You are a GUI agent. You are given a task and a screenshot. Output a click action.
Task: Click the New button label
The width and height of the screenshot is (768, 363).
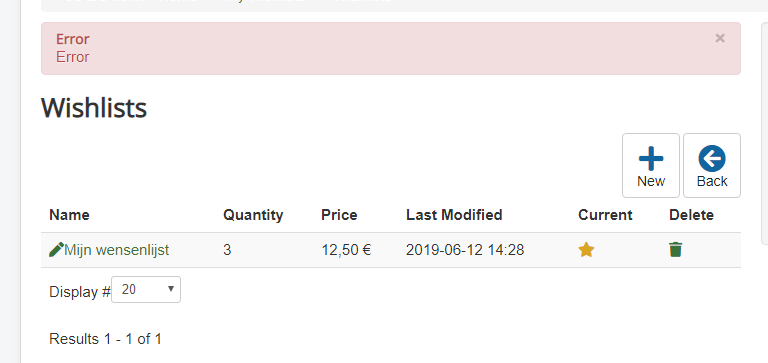pyautogui.click(x=651, y=181)
